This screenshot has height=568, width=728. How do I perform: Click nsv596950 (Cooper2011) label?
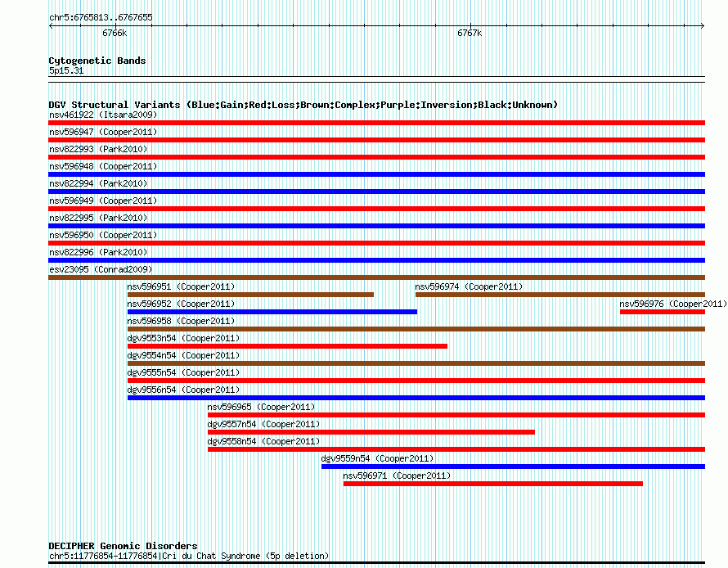pos(103,235)
